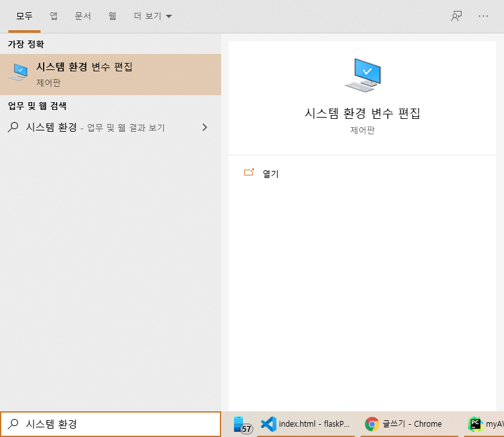Open the phone app with 57 badge in the taskbar
This screenshot has width=504, height=437.
click(x=243, y=424)
